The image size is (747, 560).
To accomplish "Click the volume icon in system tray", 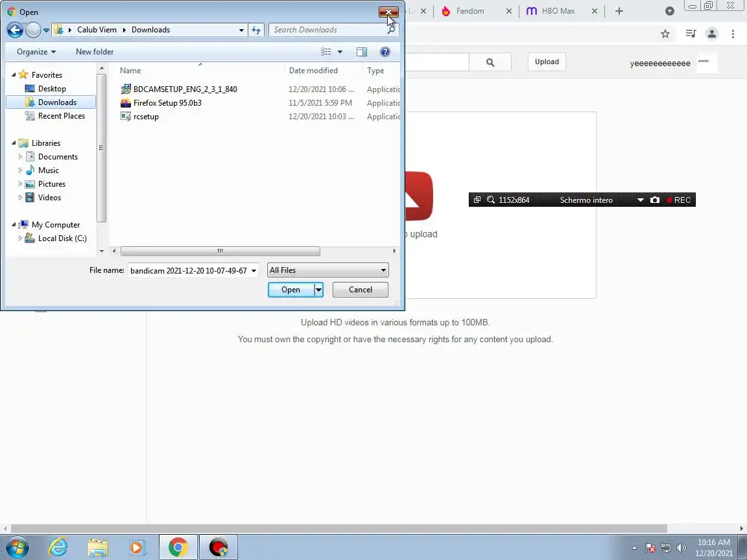I will (682, 548).
